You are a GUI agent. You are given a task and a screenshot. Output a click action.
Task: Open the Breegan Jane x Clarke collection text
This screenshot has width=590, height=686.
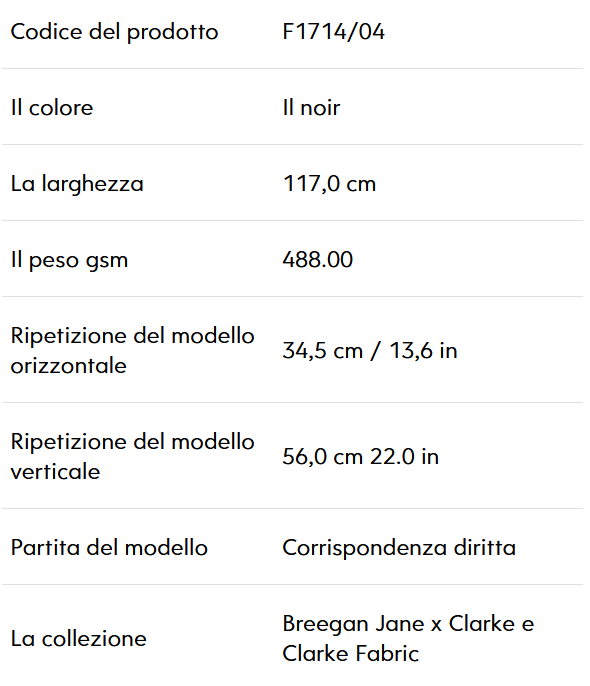point(408,638)
